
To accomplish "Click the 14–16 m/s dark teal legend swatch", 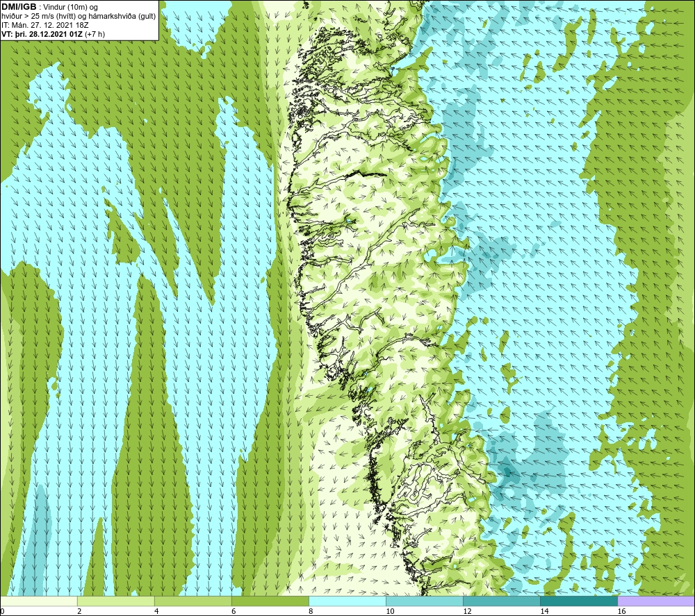I will 579,601.
